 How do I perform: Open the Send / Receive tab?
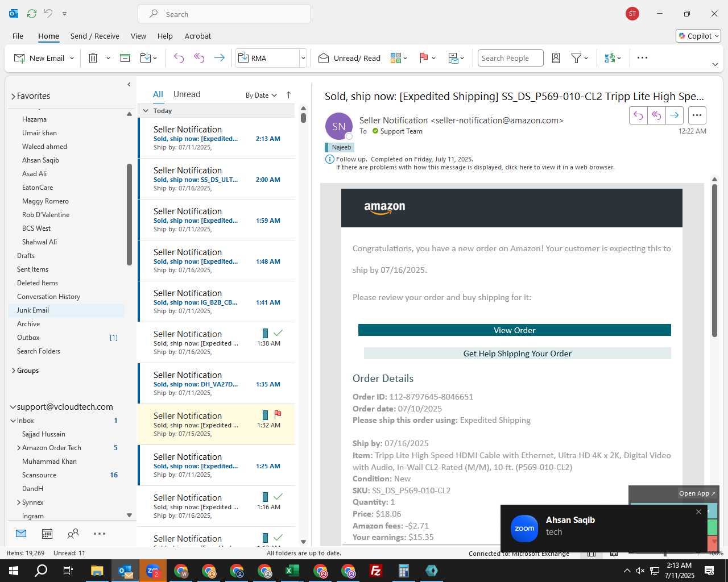point(95,36)
